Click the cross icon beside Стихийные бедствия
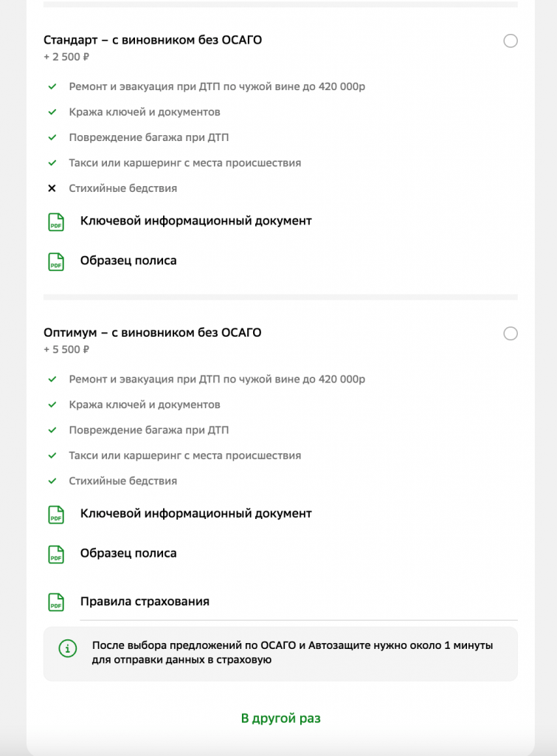This screenshot has height=756, width=557. tap(52, 188)
